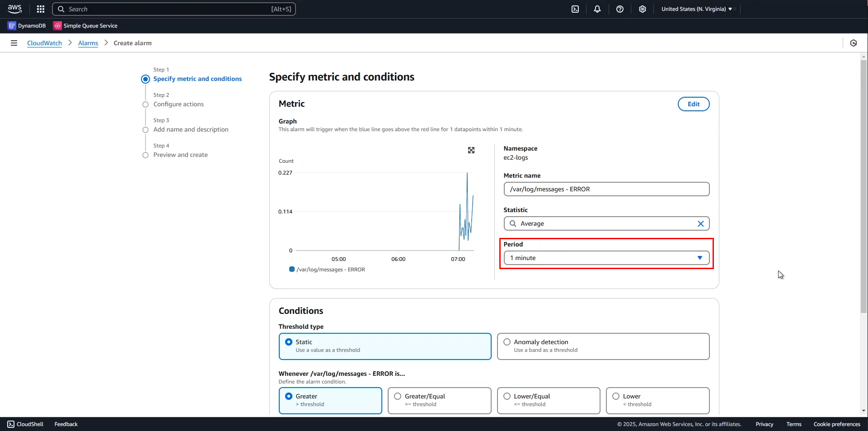
Task: Select Static threshold type
Action: [385, 346]
